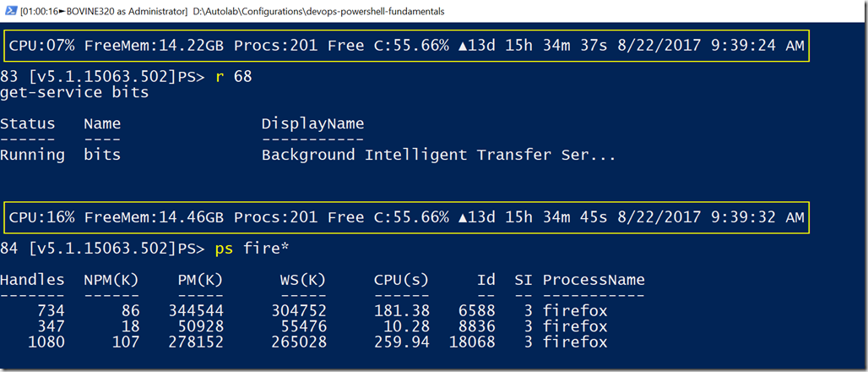Click the 'r 68' command text
This screenshot has width=868, height=372.
pyautogui.click(x=234, y=76)
